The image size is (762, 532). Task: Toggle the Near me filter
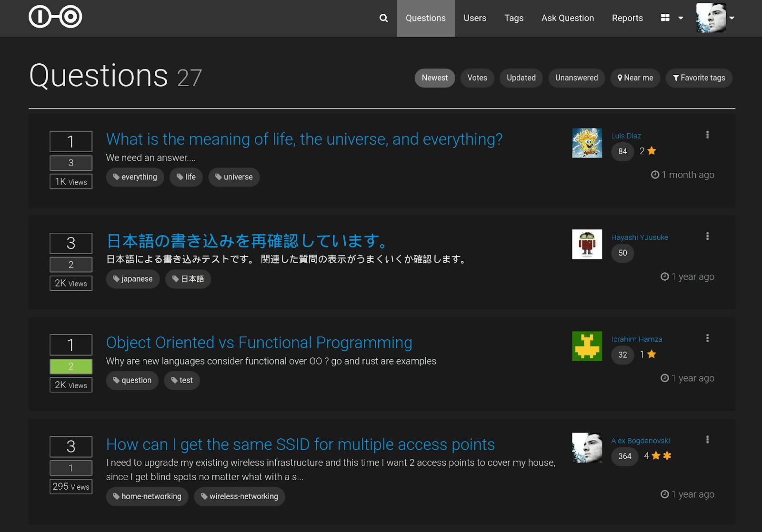point(635,78)
